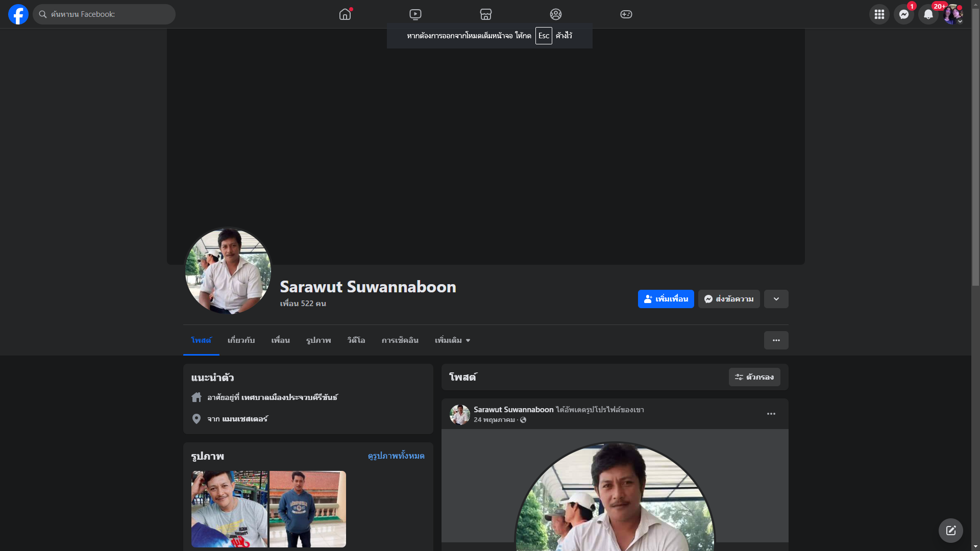
Task: Open the notifications bell icon
Action: tap(928, 14)
